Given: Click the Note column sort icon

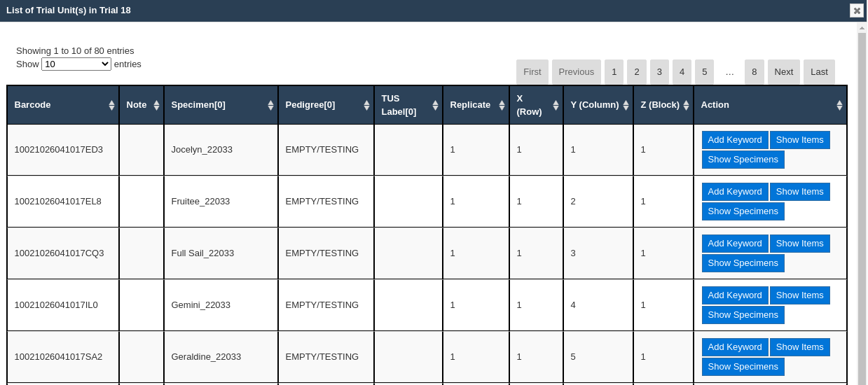Looking at the screenshot, I should (x=156, y=105).
